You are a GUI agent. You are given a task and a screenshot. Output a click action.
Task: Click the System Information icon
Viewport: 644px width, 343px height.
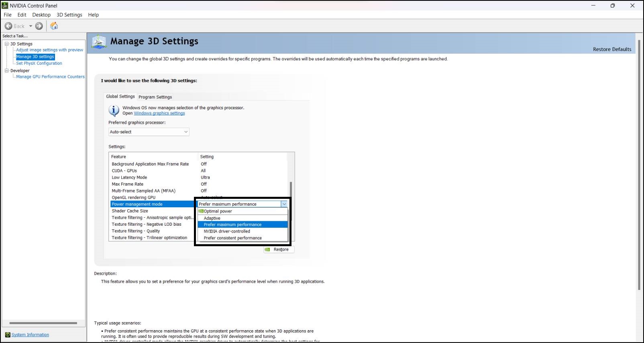(8, 335)
